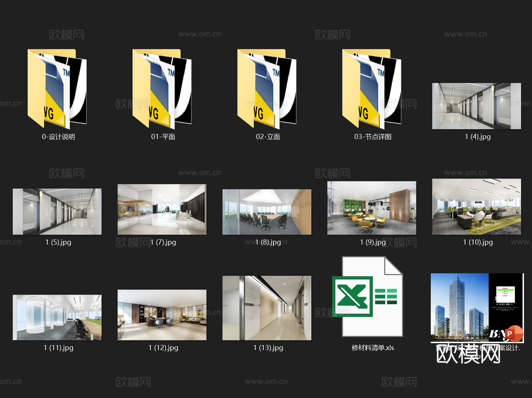Select the 1 (7).jpg reception lobby thumbnail

coord(162,209)
